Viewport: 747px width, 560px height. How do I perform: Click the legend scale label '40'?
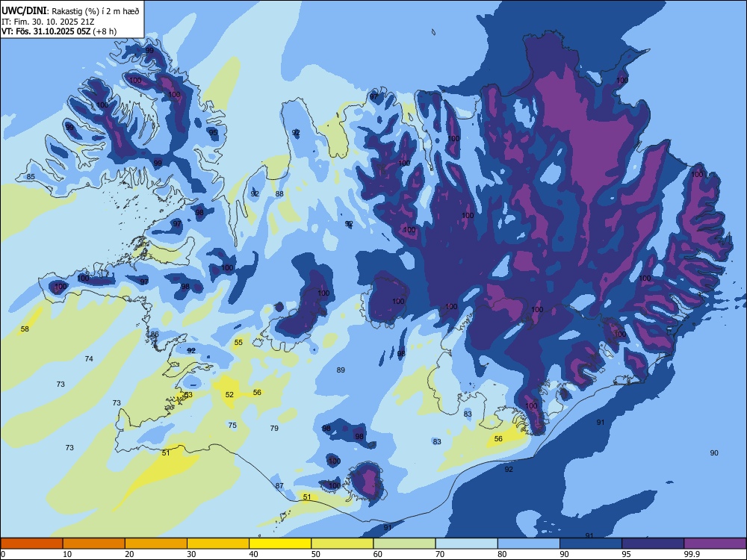point(253,554)
